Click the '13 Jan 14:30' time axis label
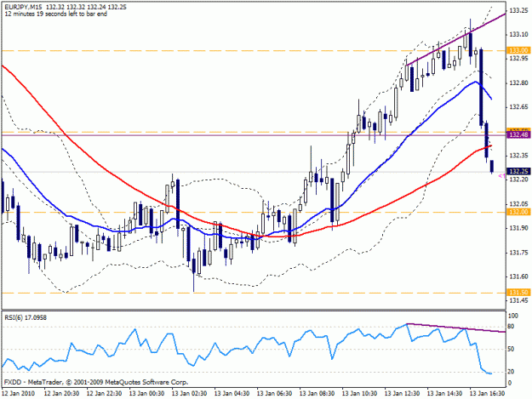Viewport: 532px width, 399px height. point(444,393)
